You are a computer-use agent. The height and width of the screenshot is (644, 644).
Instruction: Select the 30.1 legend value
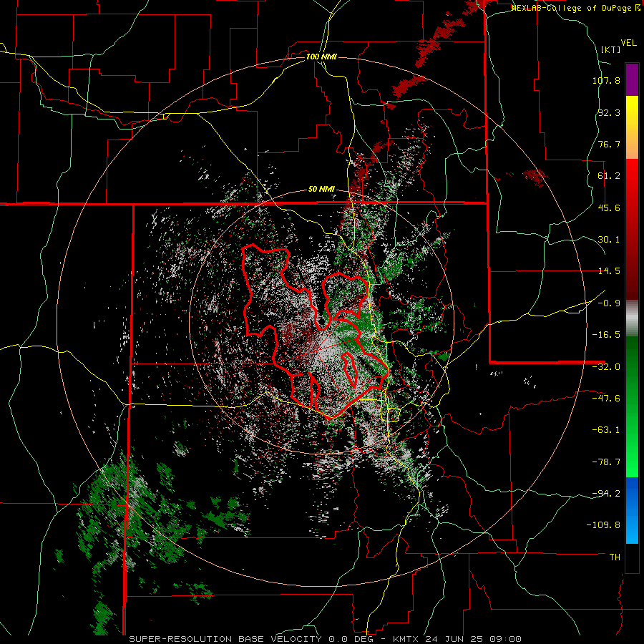click(609, 240)
